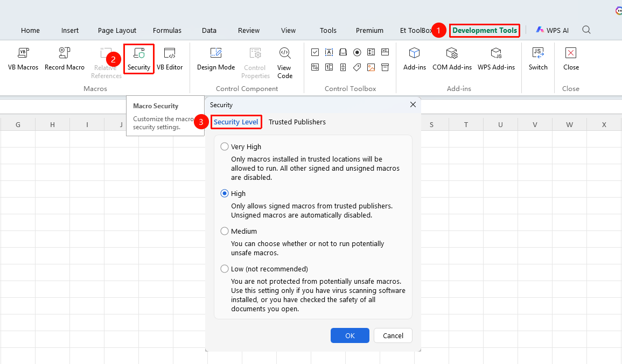Open WPS Add-ins
Screen dimensions: 622x364
496,59
